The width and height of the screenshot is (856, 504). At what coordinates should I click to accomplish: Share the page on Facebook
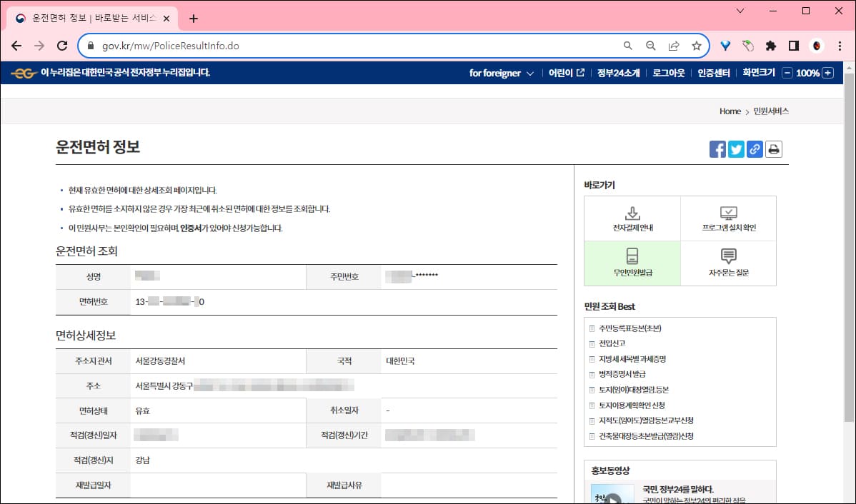(717, 149)
